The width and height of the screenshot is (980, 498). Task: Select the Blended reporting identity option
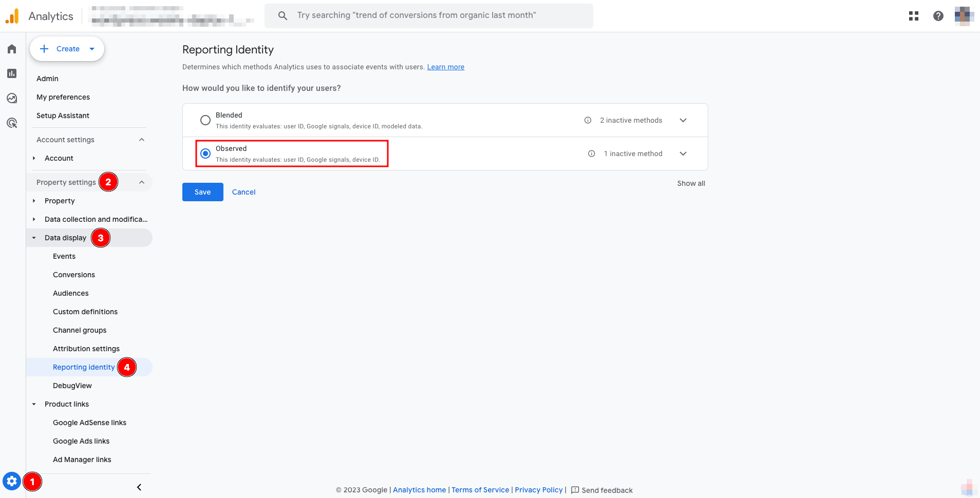pos(205,120)
